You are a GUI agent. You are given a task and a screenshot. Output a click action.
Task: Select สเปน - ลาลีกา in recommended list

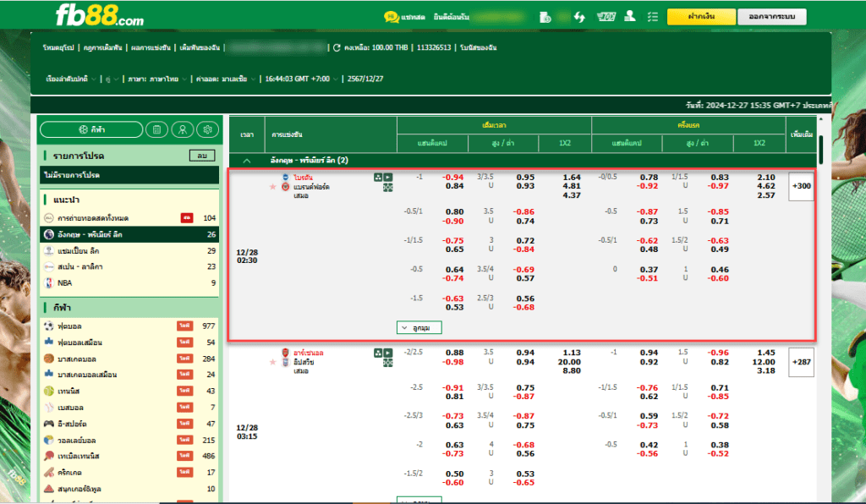129,266
